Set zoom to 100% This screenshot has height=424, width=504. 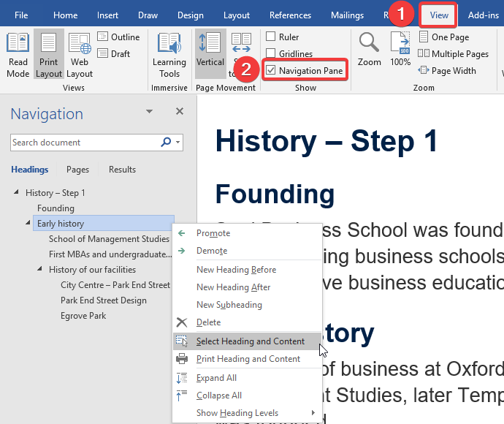[400, 49]
